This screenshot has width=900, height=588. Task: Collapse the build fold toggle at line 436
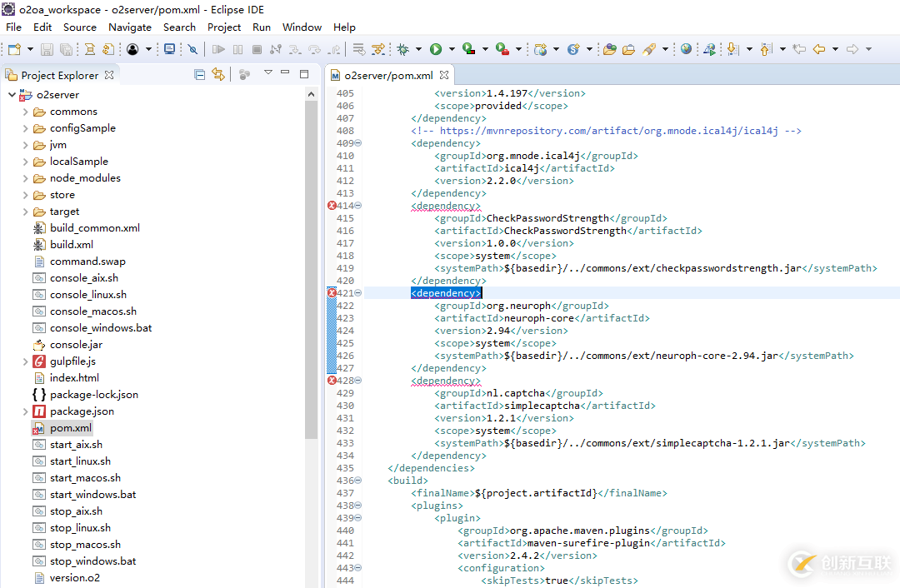click(x=358, y=481)
